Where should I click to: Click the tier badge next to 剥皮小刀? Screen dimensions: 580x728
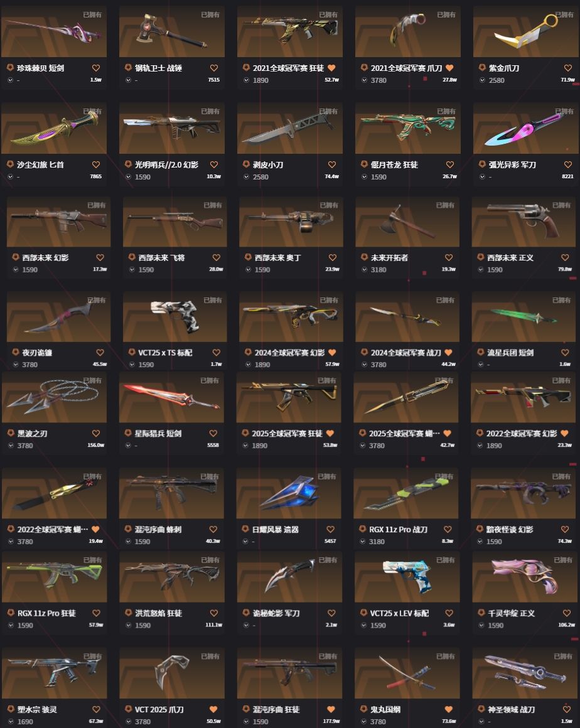246,164
